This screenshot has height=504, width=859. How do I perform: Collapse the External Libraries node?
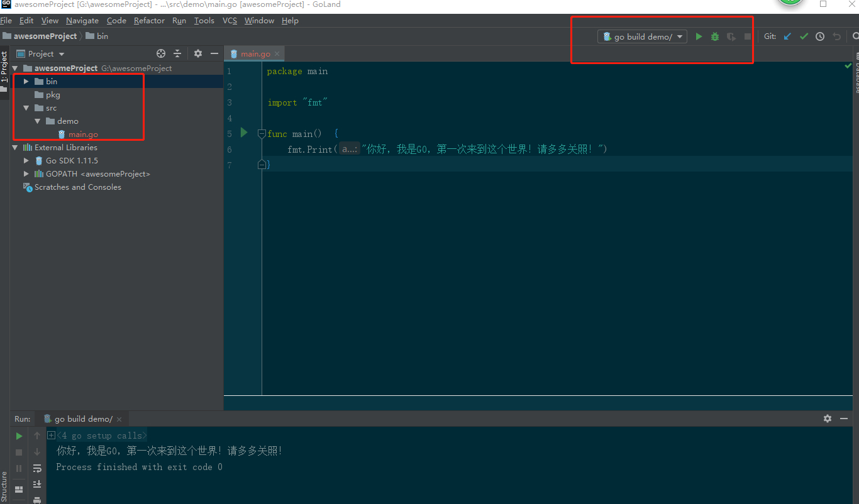coord(14,147)
